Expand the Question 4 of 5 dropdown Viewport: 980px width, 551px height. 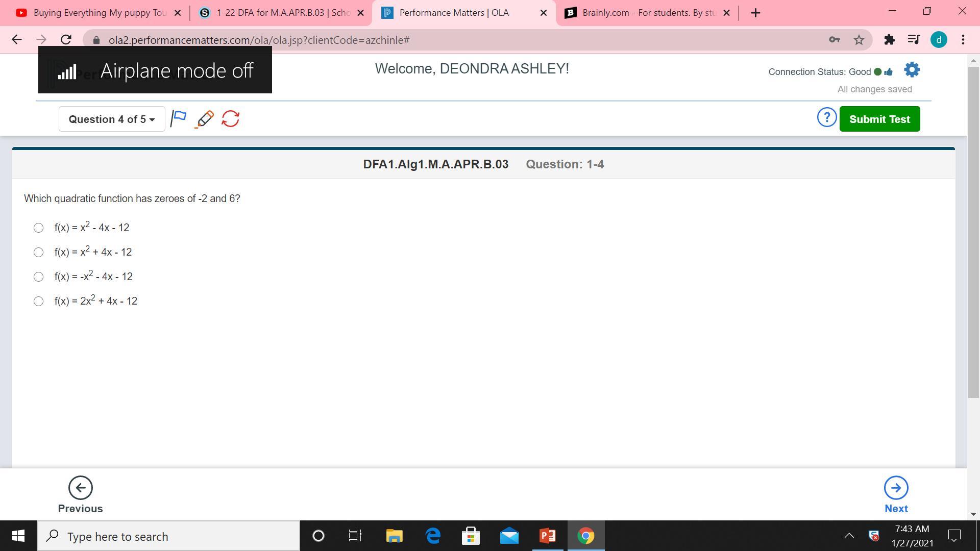(112, 119)
